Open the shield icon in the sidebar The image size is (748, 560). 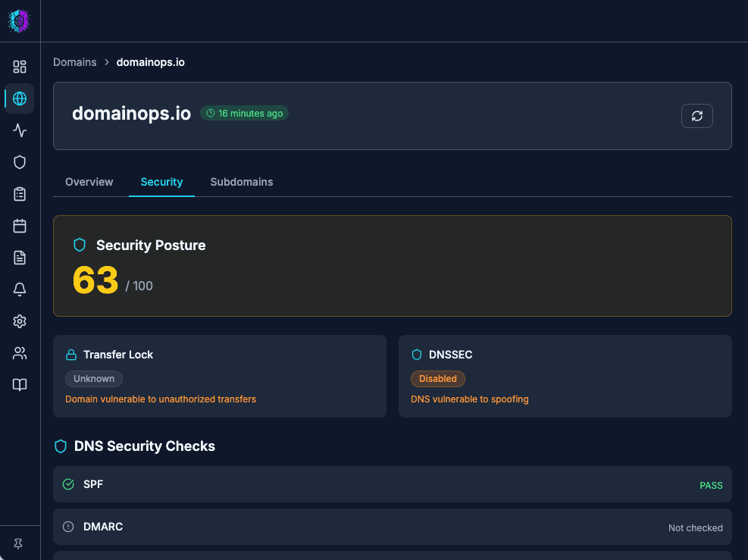pyautogui.click(x=20, y=162)
